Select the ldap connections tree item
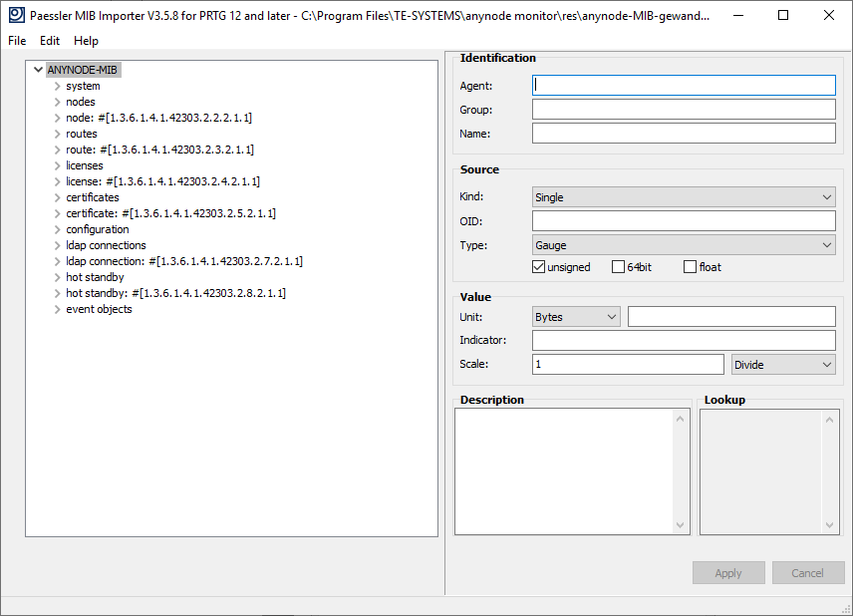Image resolution: width=853 pixels, height=616 pixels. click(106, 245)
